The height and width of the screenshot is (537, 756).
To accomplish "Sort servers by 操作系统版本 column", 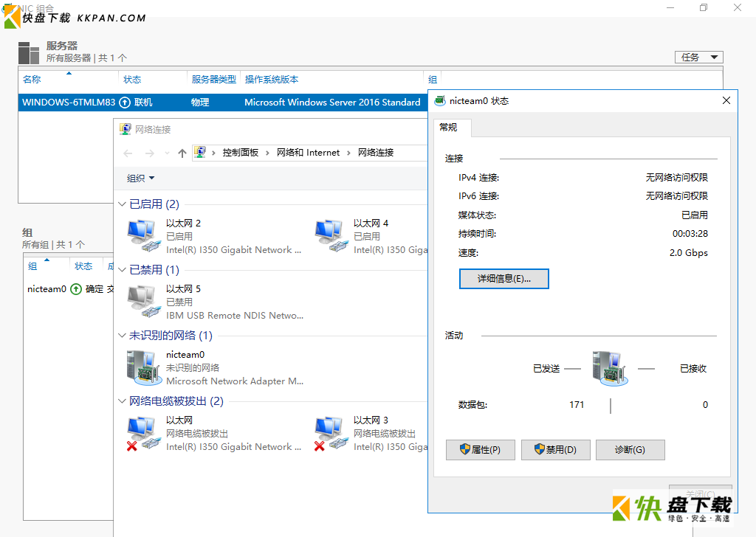I will (x=272, y=80).
